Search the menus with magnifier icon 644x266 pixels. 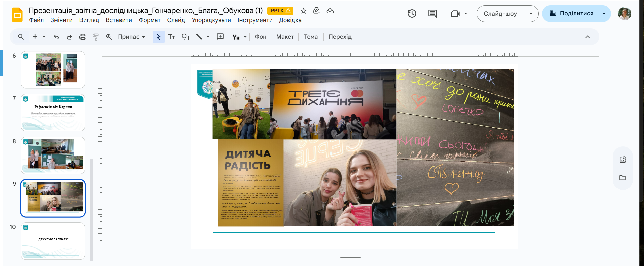pyautogui.click(x=21, y=37)
